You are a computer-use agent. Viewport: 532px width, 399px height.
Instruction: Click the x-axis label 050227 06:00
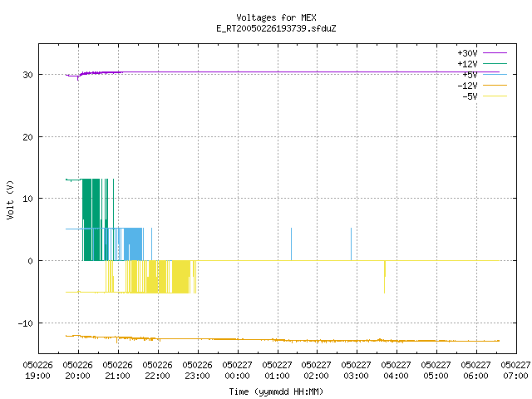tap(475, 371)
